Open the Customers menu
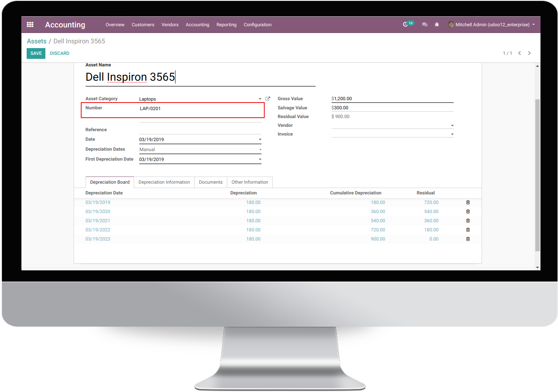The image size is (558, 392). coord(143,25)
